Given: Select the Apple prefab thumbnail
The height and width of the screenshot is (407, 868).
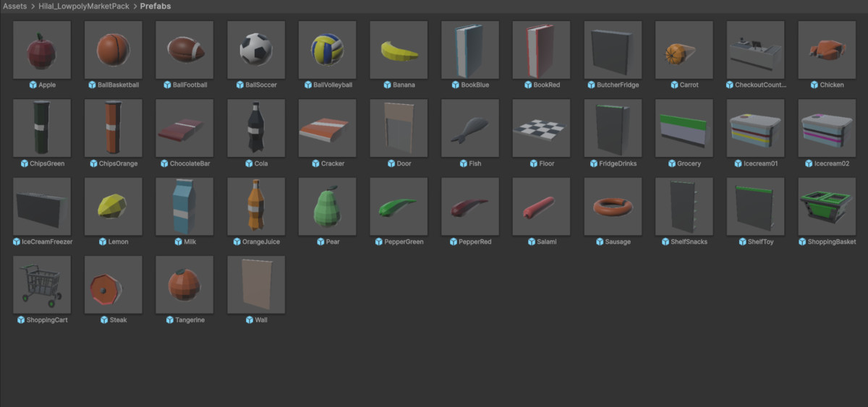Looking at the screenshot, I should click(x=42, y=50).
